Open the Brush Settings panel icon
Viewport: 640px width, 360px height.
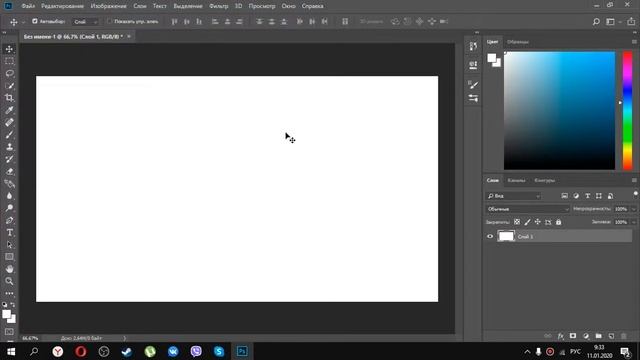[x=473, y=85]
